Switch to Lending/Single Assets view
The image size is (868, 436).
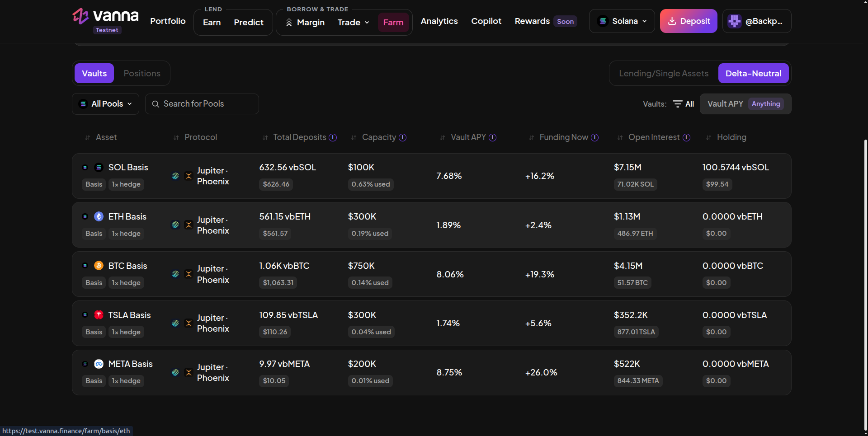pyautogui.click(x=664, y=73)
